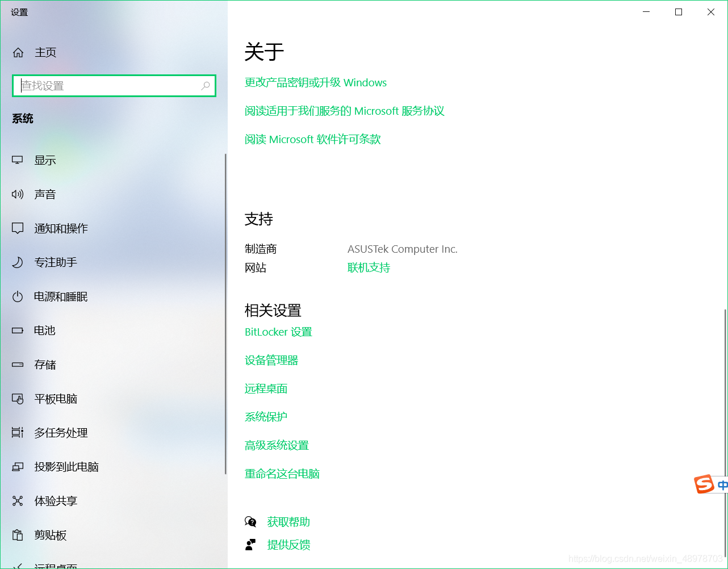
Task: Click 更改产品密钥或升级 Windows link
Action: (x=315, y=82)
